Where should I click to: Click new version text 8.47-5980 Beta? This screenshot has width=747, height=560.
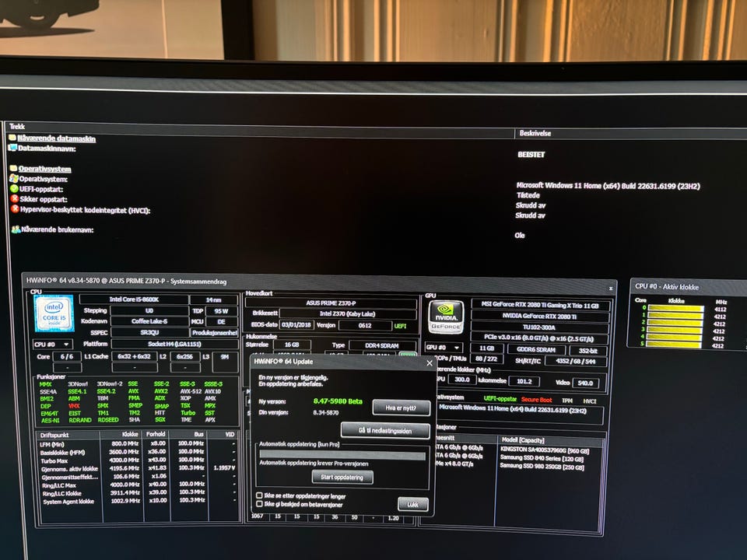click(338, 401)
